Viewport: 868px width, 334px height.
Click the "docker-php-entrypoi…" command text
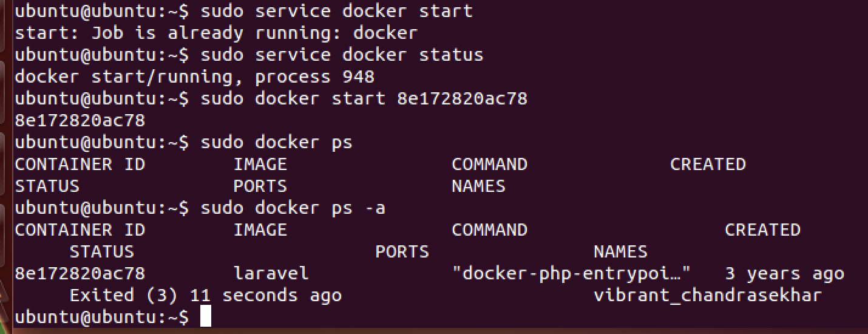(x=572, y=273)
